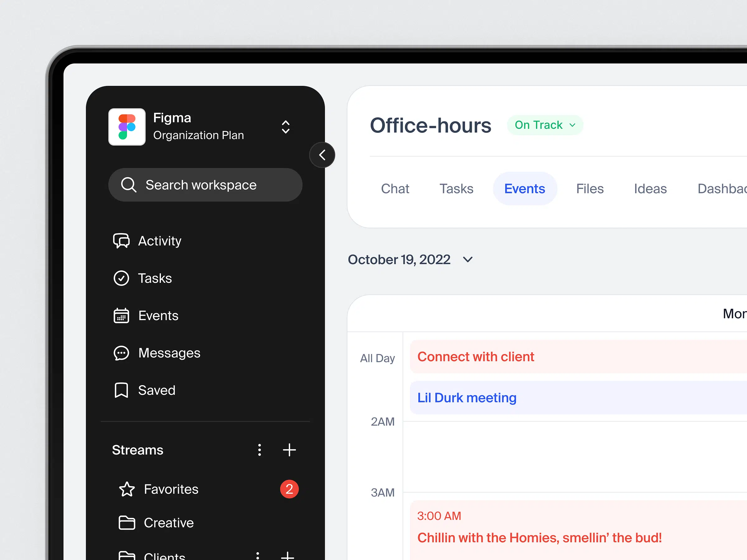
Task: Click the Favorites notification badge toggle
Action: click(x=289, y=488)
